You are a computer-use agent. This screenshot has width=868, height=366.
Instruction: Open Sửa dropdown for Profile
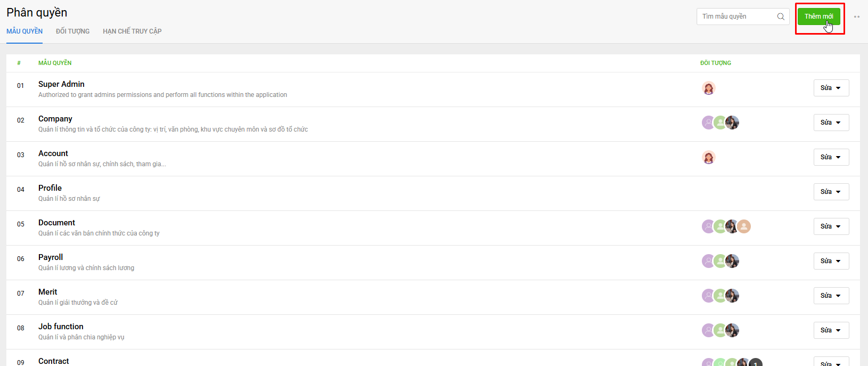831,192
